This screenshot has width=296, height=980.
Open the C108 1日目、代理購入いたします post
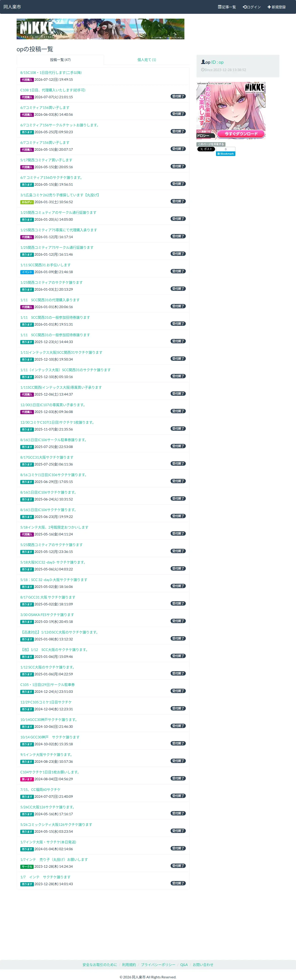click(53, 90)
